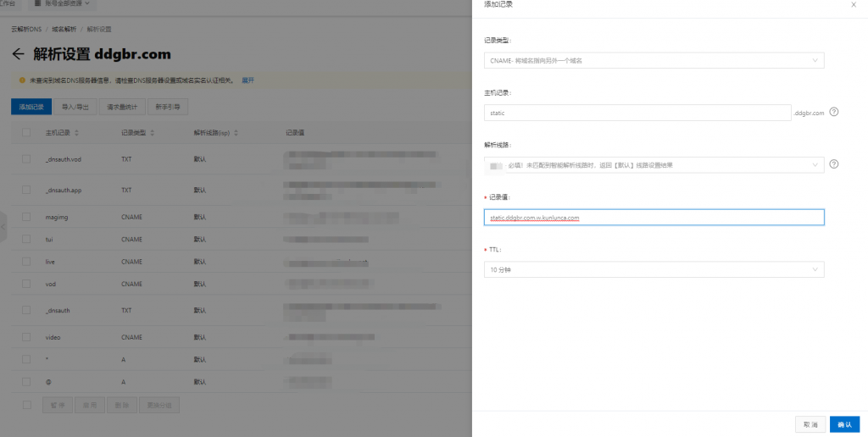This screenshot has width=868, height=437.
Task: Toggle the checkbox in bottom action bar
Action: point(26,405)
